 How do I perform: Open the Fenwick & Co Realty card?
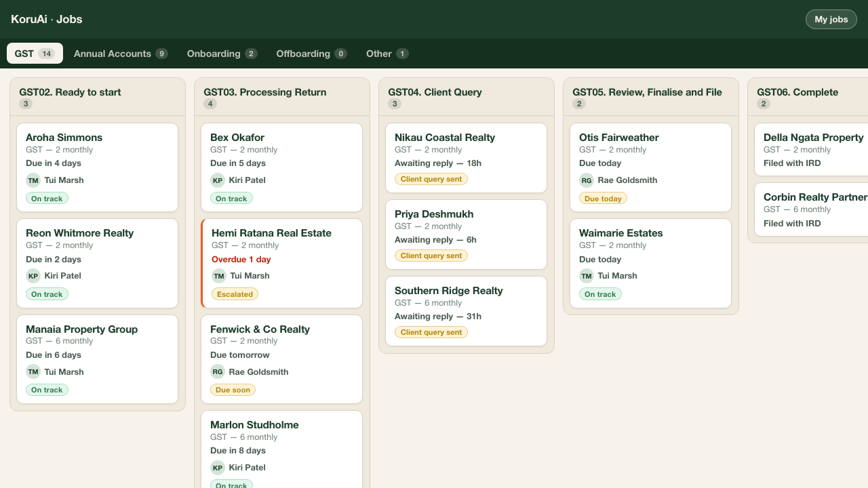coord(282,359)
